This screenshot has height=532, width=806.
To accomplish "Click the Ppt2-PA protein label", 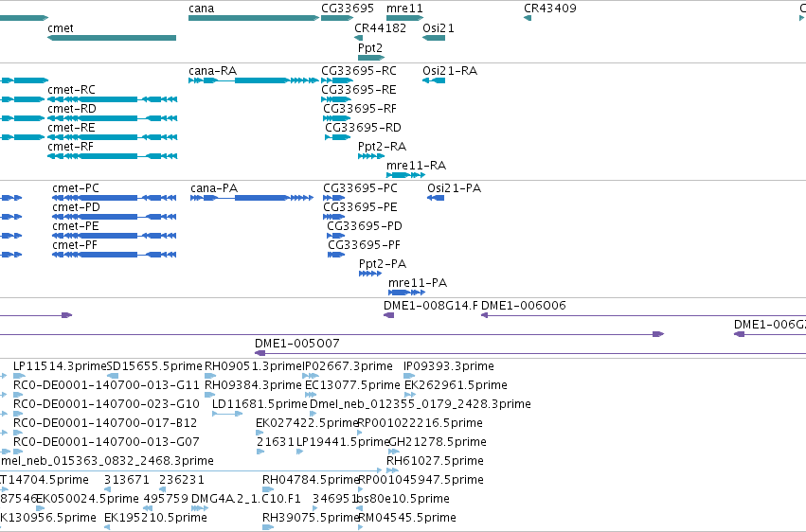I will tap(383, 264).
